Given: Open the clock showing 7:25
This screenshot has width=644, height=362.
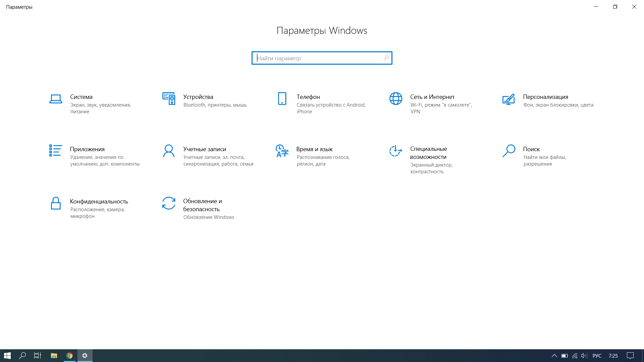Looking at the screenshot, I should [x=613, y=356].
